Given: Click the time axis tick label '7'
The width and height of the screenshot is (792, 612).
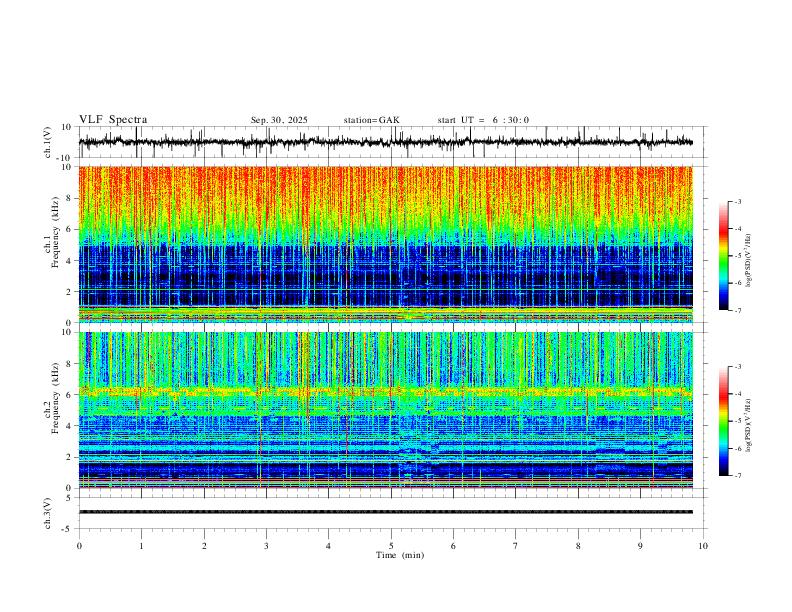Looking at the screenshot, I should click(516, 546).
